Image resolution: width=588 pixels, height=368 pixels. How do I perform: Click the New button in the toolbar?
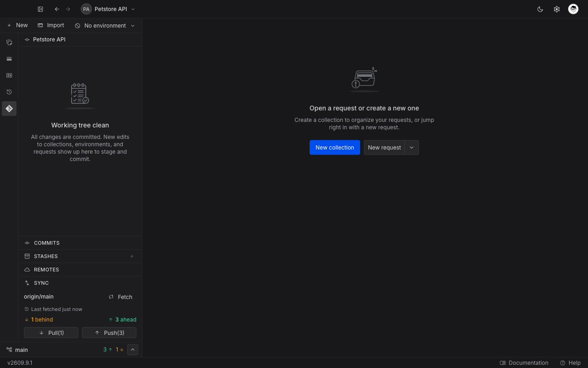pos(17,25)
